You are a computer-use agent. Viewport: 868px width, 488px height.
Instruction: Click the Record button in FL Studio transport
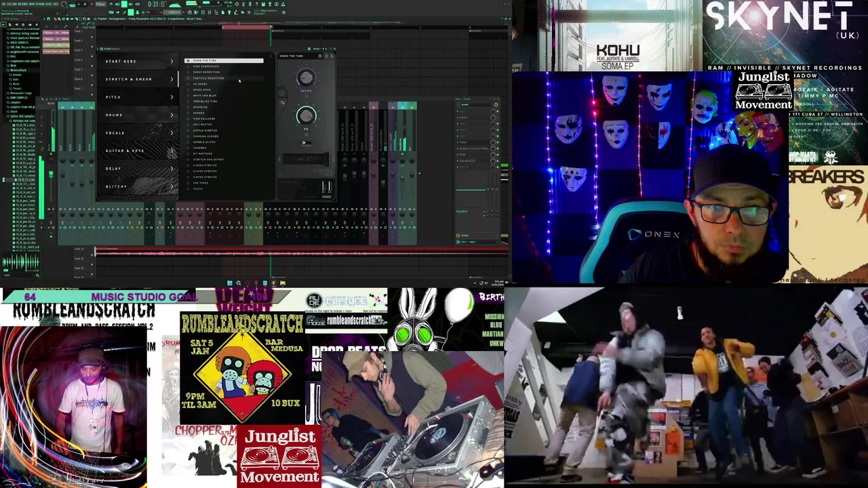92,4
